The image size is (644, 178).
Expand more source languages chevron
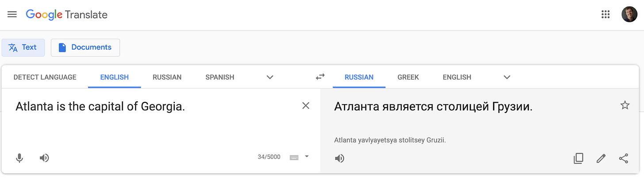pos(270,77)
